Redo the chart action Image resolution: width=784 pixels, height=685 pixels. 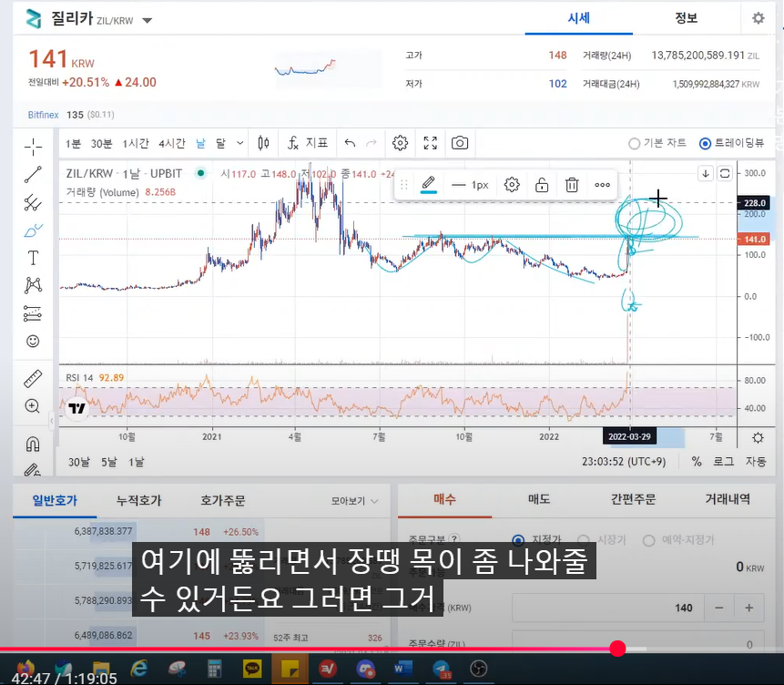(x=372, y=144)
